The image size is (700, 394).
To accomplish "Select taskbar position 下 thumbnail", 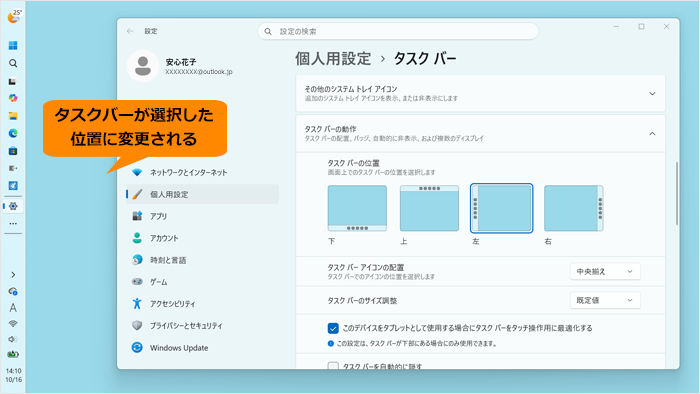I will [x=357, y=208].
